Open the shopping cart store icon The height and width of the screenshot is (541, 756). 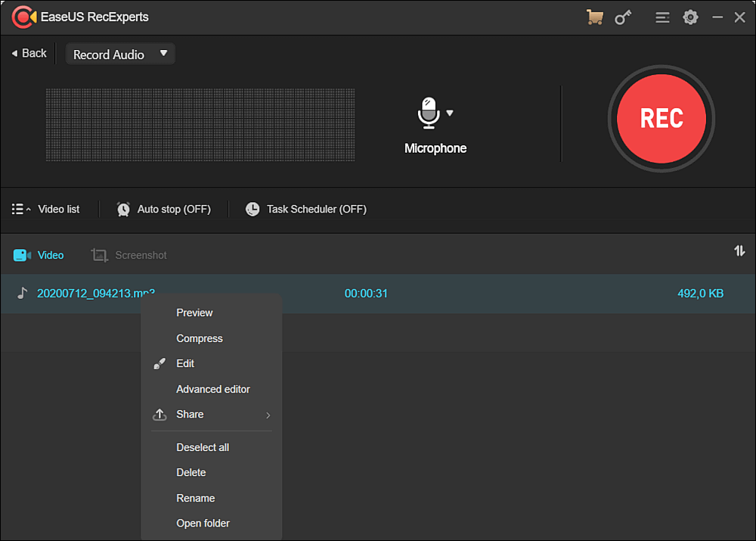point(595,17)
